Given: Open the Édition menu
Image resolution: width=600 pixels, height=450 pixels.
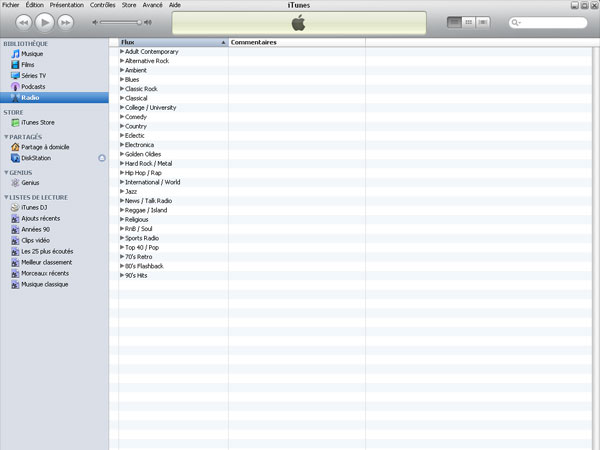Looking at the screenshot, I should [34, 5].
